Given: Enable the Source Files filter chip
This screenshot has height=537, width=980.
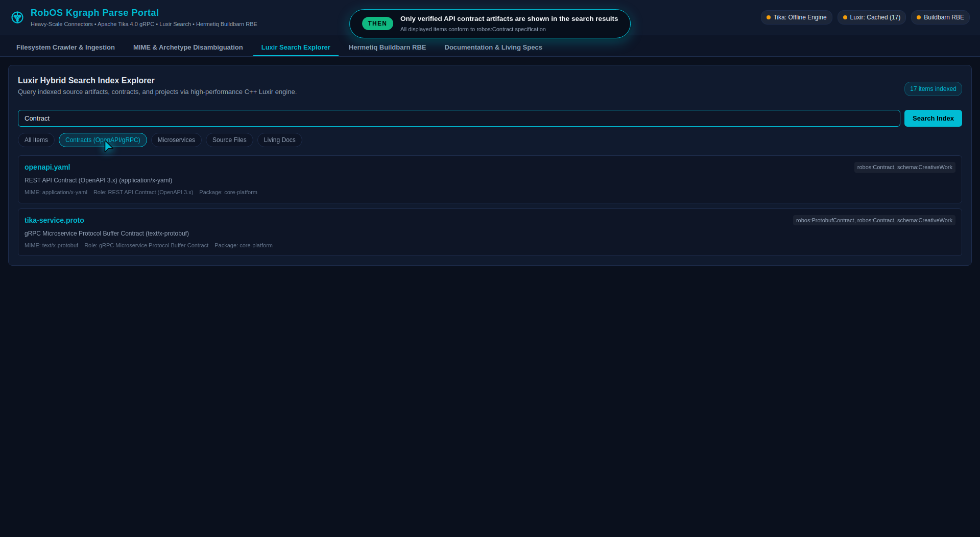Looking at the screenshot, I should pos(229,140).
